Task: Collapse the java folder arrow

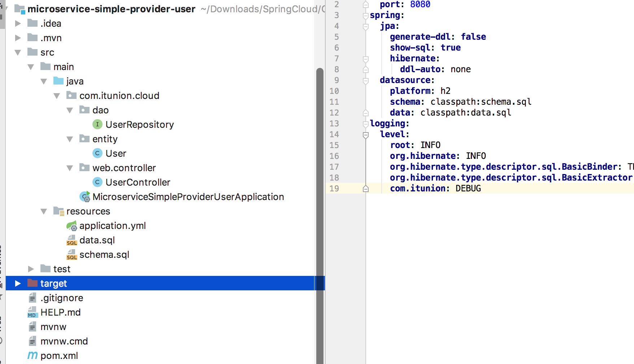Action: click(x=44, y=81)
